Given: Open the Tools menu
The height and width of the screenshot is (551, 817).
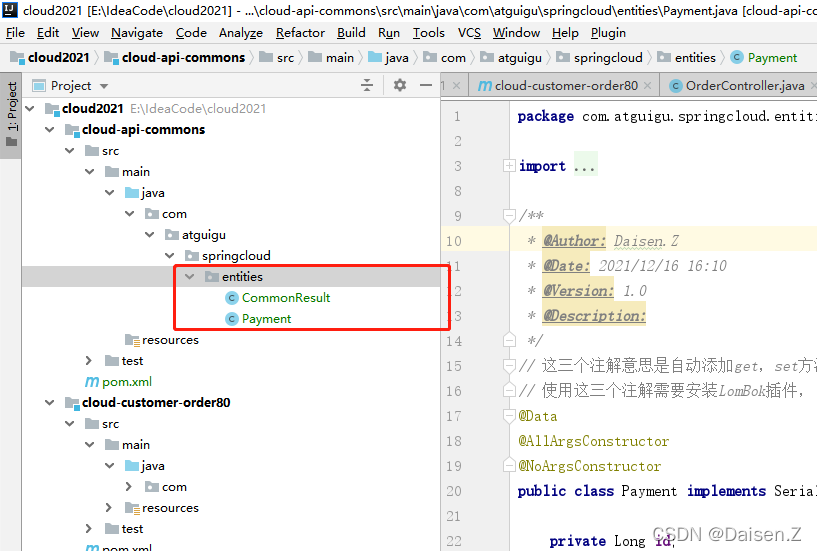Looking at the screenshot, I should pyautogui.click(x=428, y=33).
